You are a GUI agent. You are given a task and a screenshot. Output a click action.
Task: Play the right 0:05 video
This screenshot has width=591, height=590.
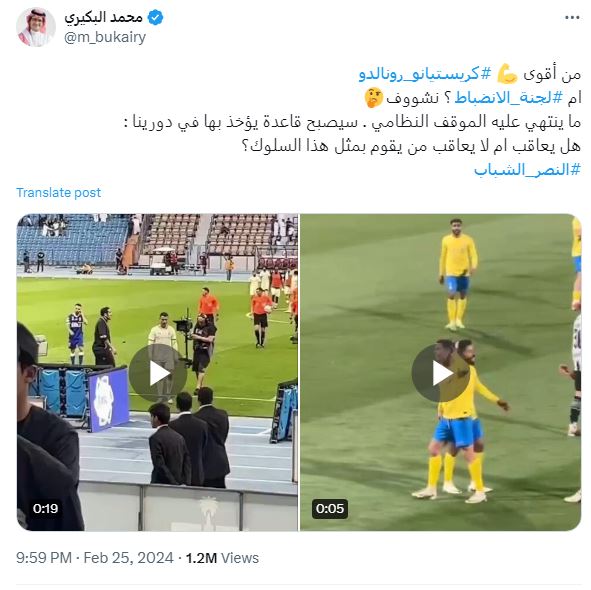(440, 373)
